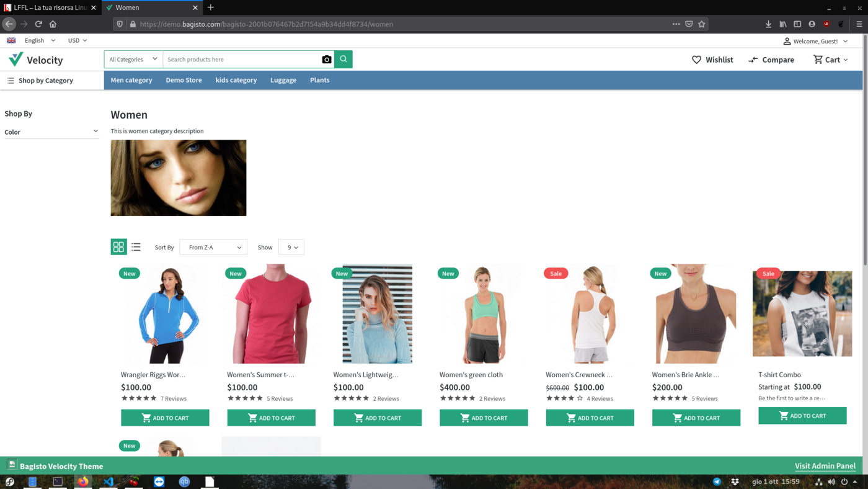The height and width of the screenshot is (489, 868).
Task: Go to Demo Store in navigation
Action: [184, 80]
